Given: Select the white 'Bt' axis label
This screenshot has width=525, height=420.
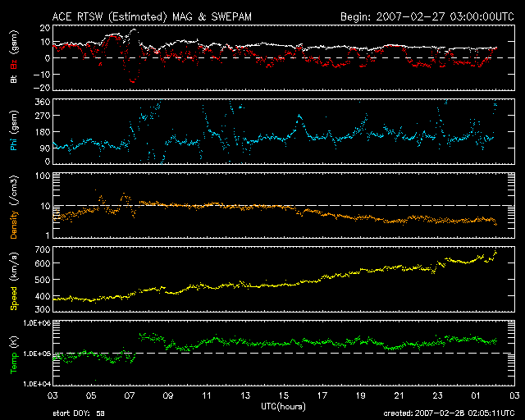Looking at the screenshot, I should pos(14,79).
